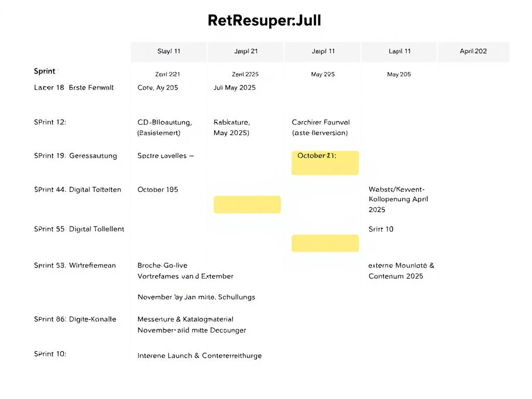Click the 'Sritt 10' cell
Viewport: 532px width, 399px height.
381,229
